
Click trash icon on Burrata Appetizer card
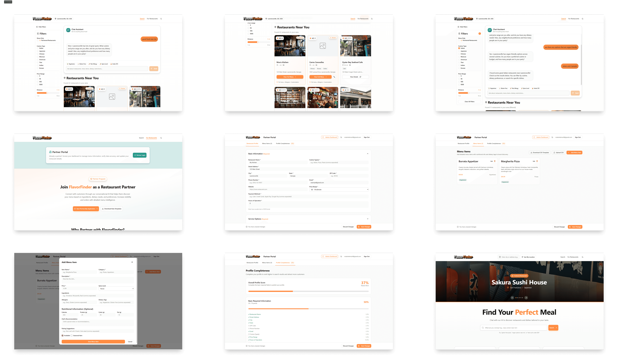[495, 161]
